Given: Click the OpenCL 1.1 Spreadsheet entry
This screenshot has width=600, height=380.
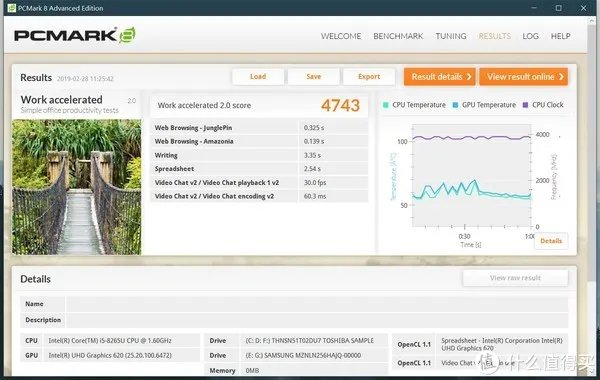Looking at the screenshot, I should [502, 344].
